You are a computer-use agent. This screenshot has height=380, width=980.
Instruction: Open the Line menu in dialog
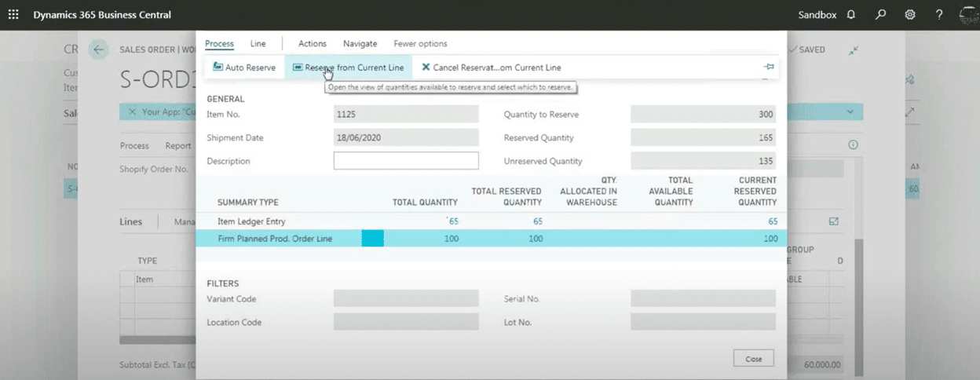click(x=258, y=44)
